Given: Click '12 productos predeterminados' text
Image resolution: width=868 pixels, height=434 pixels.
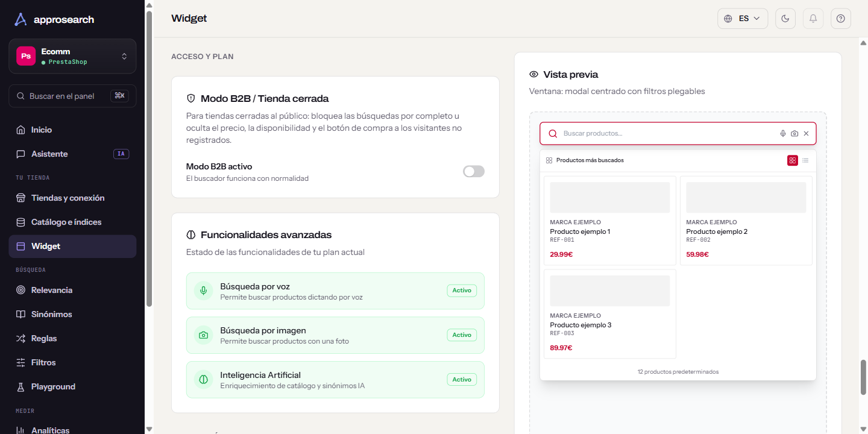Looking at the screenshot, I should click(x=678, y=372).
